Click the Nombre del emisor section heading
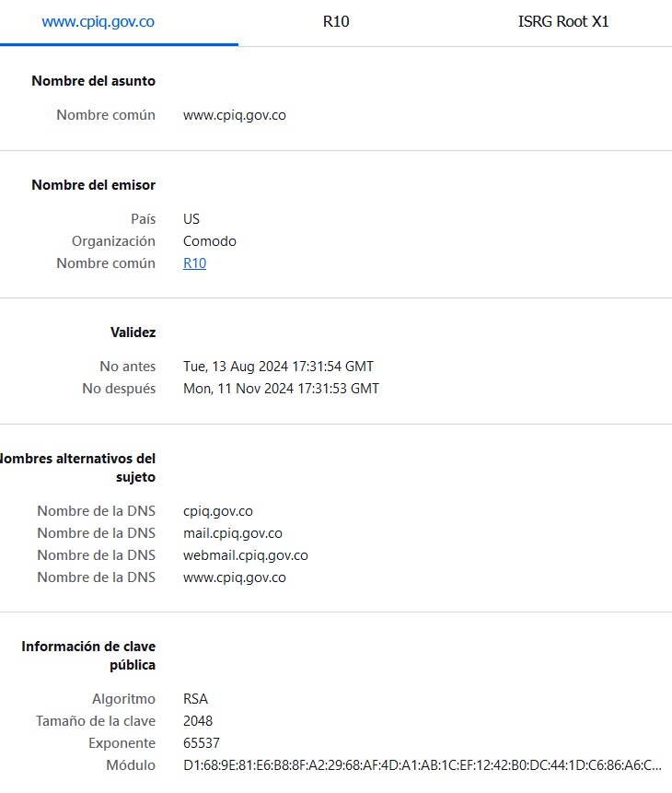Screen dimensions: 672x793 coord(94,185)
